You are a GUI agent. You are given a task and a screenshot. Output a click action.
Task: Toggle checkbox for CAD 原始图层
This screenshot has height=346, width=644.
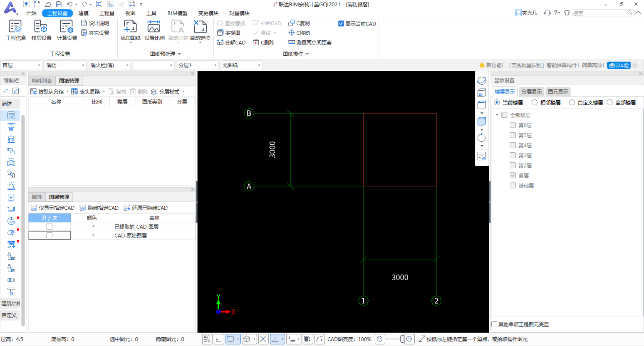49,235
